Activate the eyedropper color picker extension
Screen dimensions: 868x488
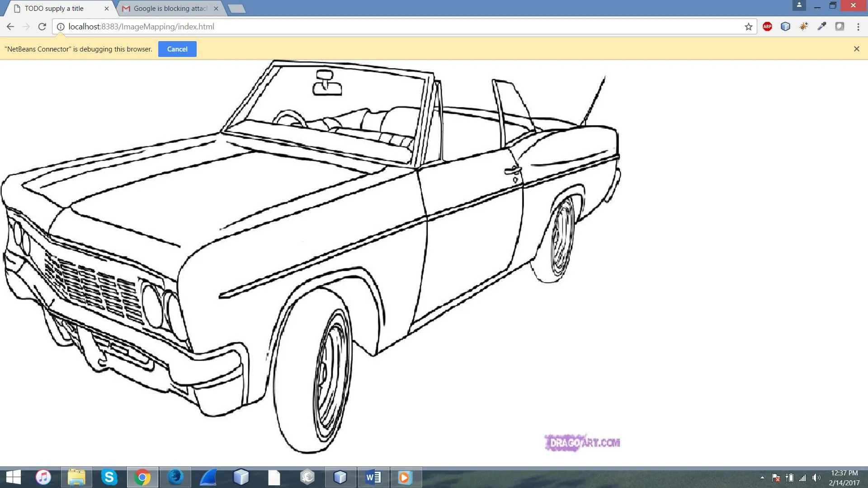[x=821, y=27]
